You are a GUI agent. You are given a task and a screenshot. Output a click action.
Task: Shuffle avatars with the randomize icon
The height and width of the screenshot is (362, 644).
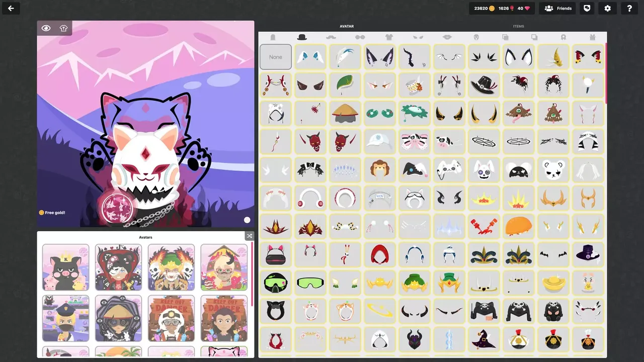[x=249, y=236]
